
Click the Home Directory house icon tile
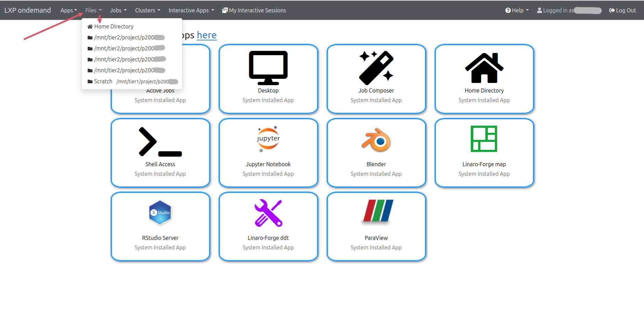click(x=484, y=68)
